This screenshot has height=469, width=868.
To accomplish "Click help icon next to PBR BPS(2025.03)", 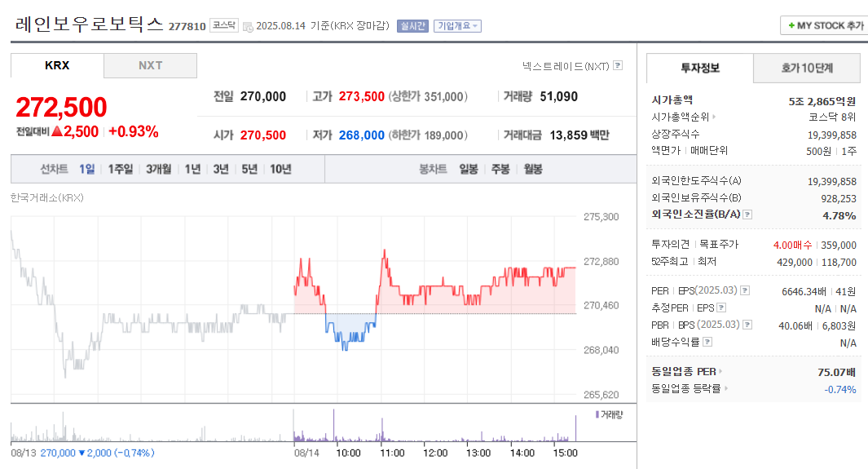I will [747, 325].
